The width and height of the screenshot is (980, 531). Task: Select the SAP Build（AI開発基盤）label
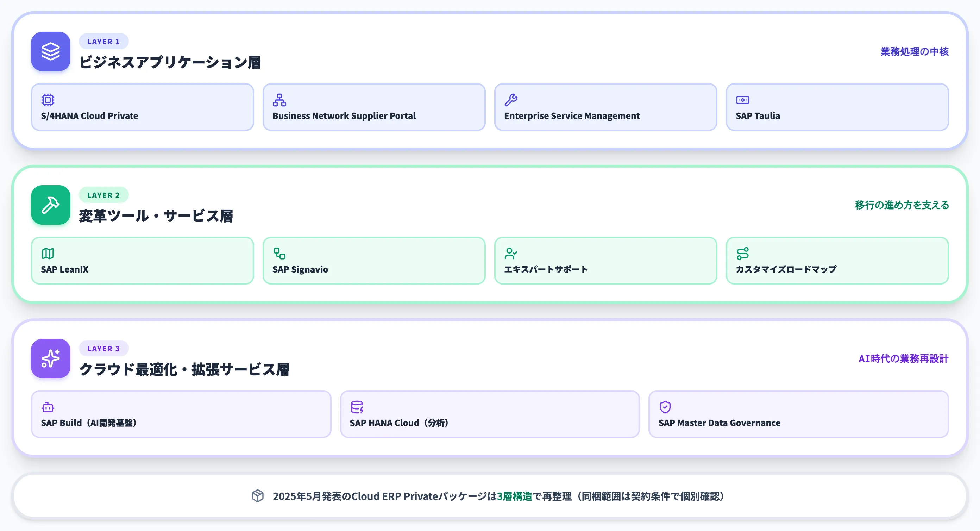coord(89,423)
